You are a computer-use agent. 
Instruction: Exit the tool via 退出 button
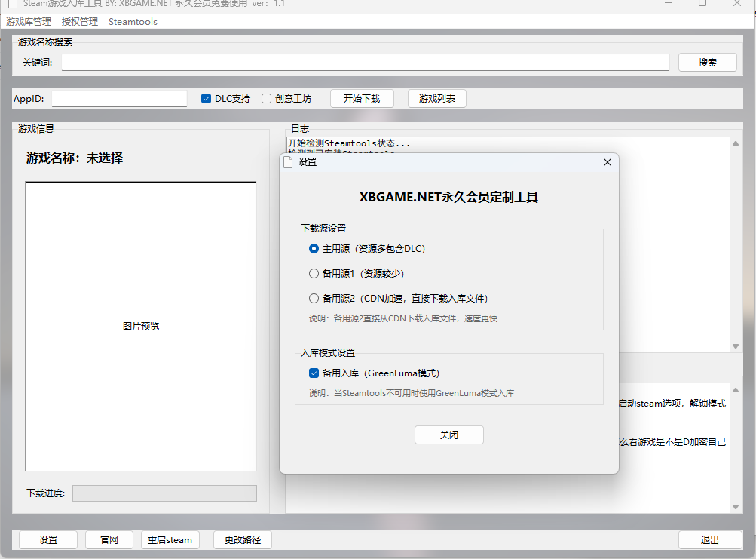[708, 539]
